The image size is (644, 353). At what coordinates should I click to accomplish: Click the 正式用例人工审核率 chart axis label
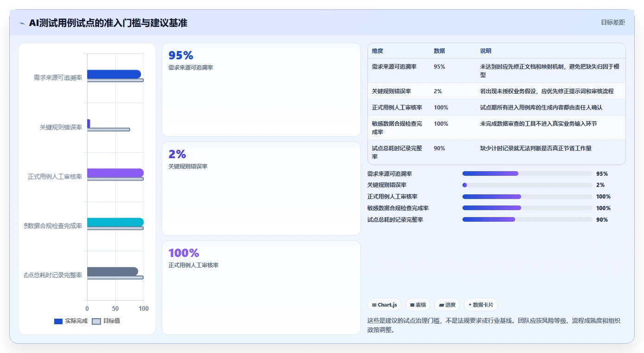point(55,177)
